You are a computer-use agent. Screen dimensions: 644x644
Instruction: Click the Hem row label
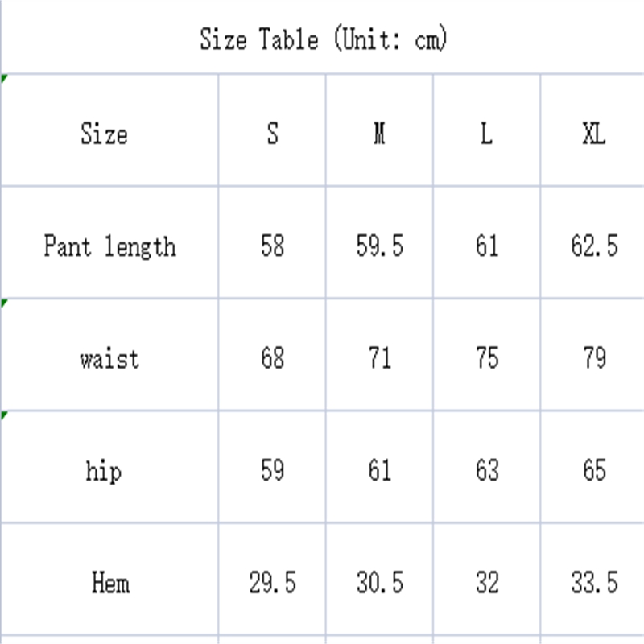coord(110,582)
